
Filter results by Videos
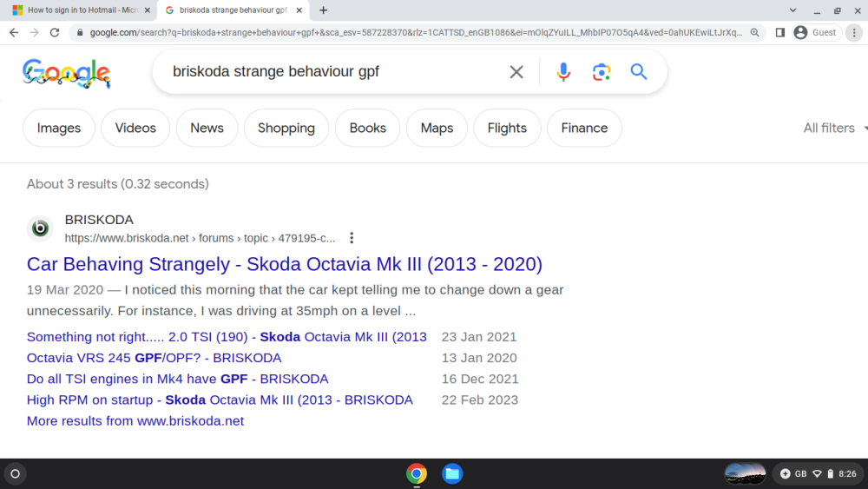pyautogui.click(x=135, y=128)
